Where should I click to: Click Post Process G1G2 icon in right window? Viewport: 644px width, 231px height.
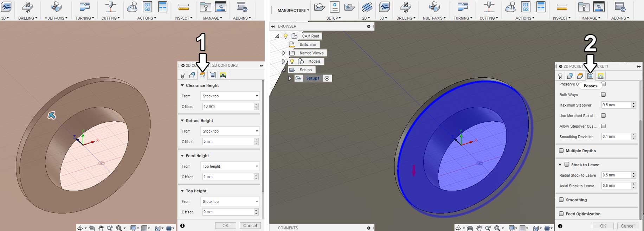click(x=526, y=7)
